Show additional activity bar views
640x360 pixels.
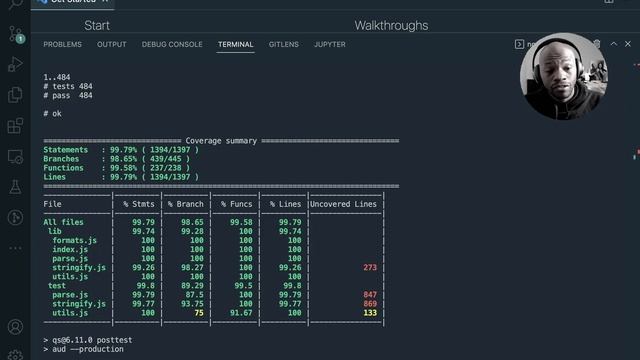(x=16, y=248)
